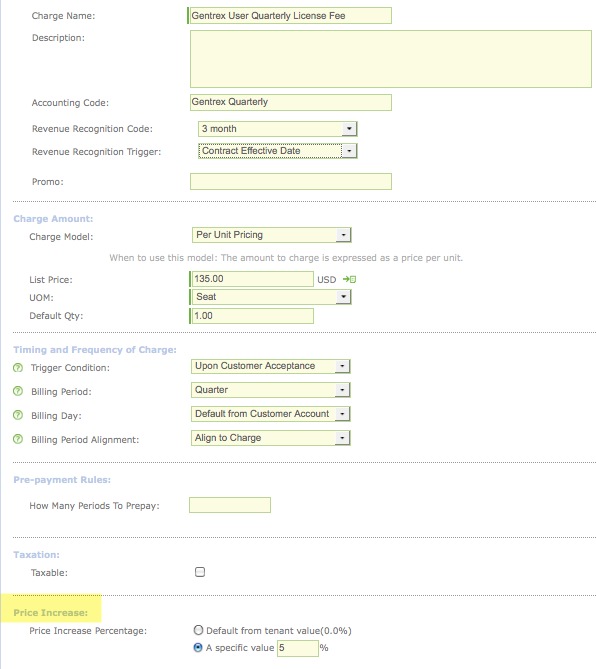Viewport: 596px width, 669px height.
Task: Click the green currency arrow icon next to USD
Action: click(x=349, y=279)
